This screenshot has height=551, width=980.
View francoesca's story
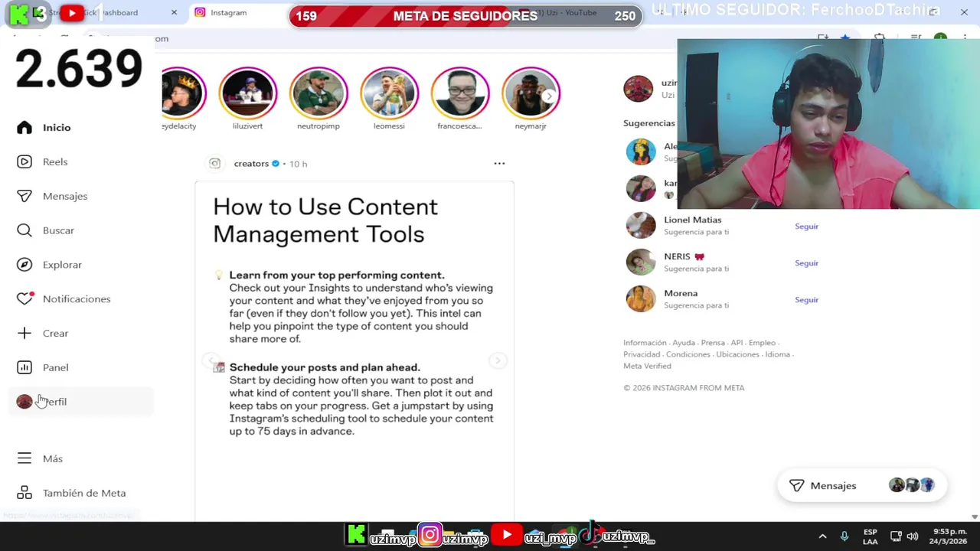[x=460, y=93]
